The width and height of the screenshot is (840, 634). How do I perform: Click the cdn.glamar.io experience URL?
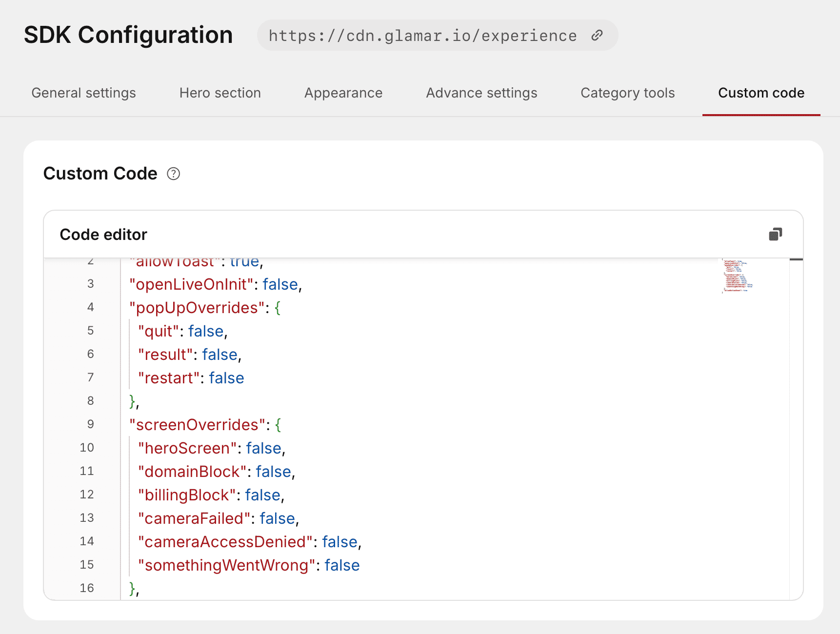pos(422,36)
